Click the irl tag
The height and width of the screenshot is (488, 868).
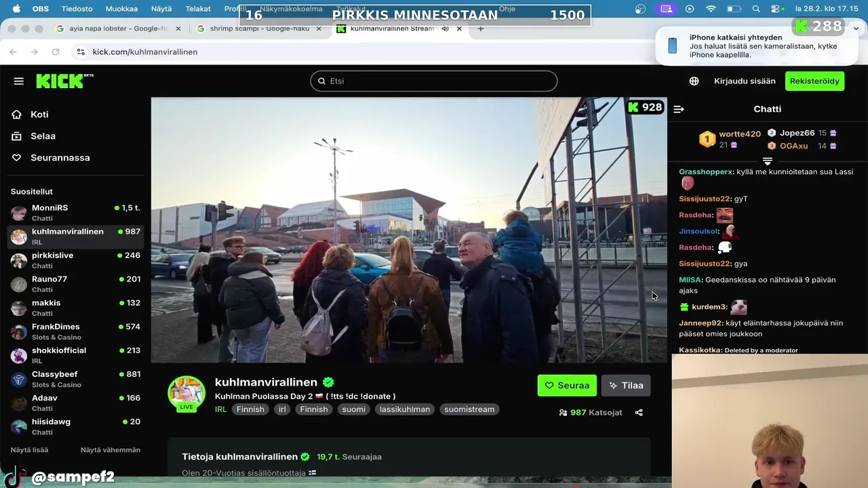click(x=282, y=409)
